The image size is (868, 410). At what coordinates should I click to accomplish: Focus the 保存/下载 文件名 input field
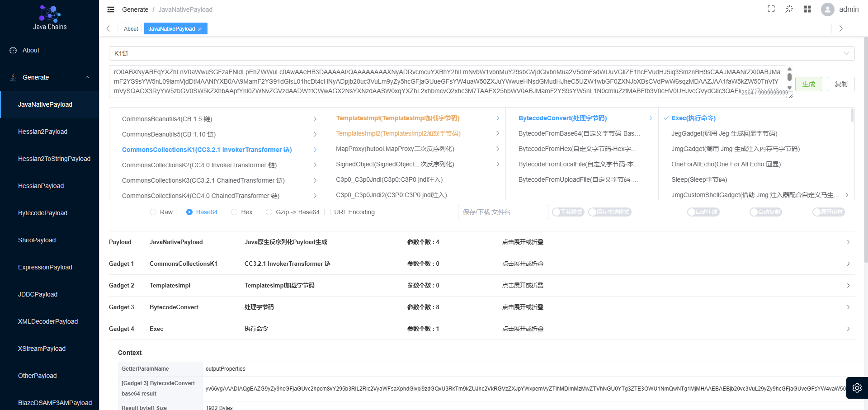pyautogui.click(x=503, y=212)
